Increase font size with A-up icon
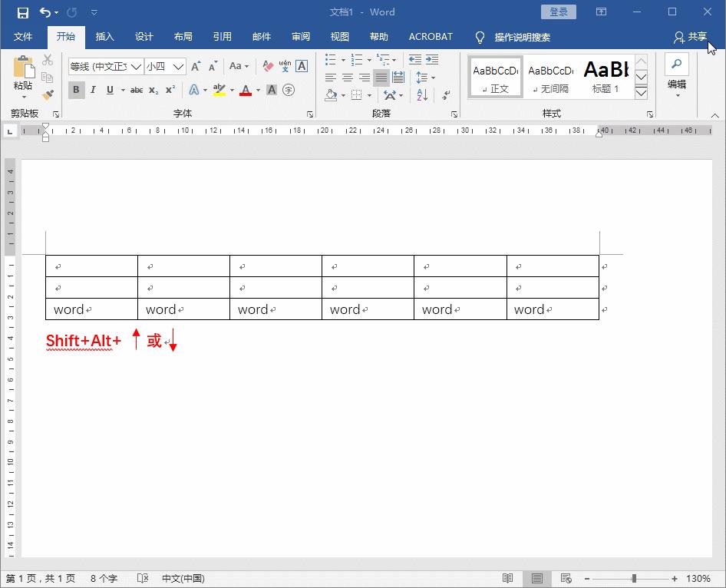The width and height of the screenshot is (726, 588). pos(196,66)
